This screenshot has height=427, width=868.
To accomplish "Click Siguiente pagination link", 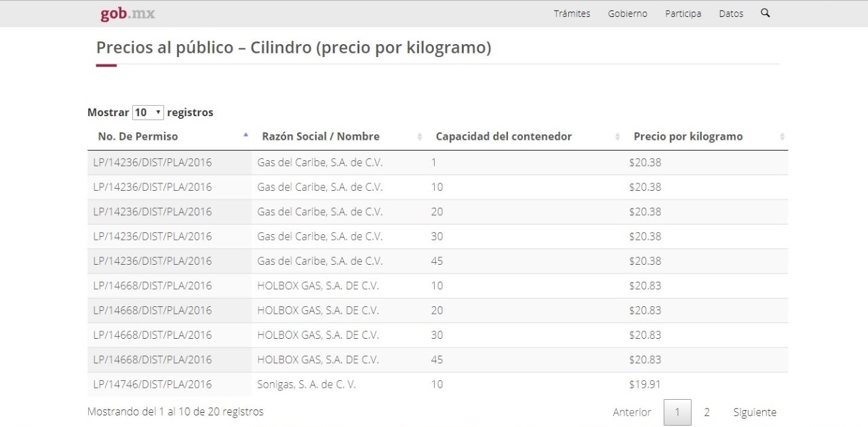I will pos(754,412).
